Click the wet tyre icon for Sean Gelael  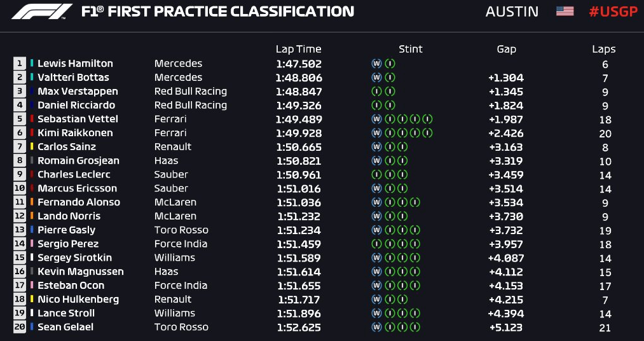(376, 327)
